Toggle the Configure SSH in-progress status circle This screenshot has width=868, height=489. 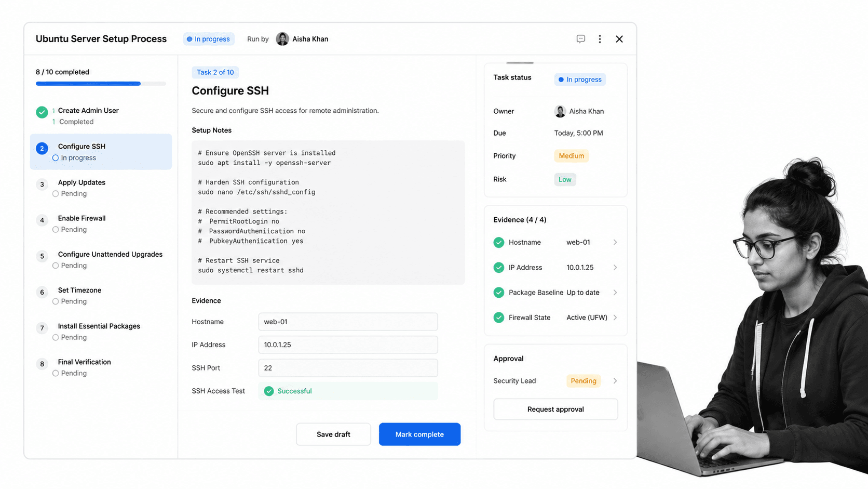coord(56,158)
